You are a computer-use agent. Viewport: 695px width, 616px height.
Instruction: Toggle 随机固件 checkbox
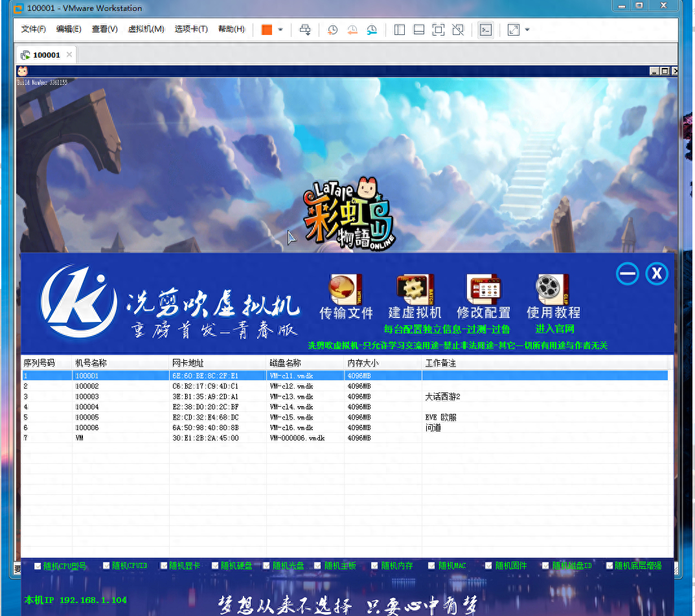click(488, 566)
